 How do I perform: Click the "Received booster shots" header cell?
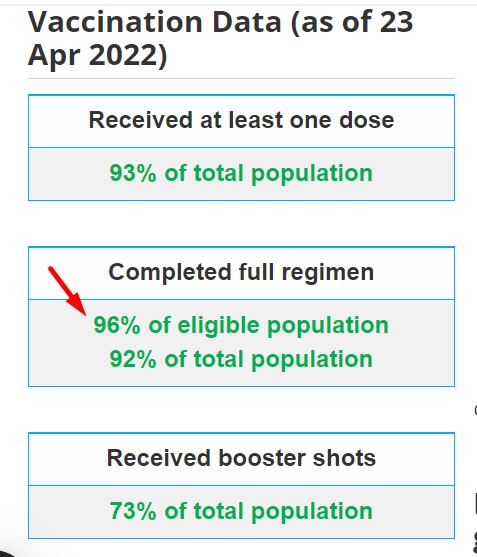(x=241, y=459)
